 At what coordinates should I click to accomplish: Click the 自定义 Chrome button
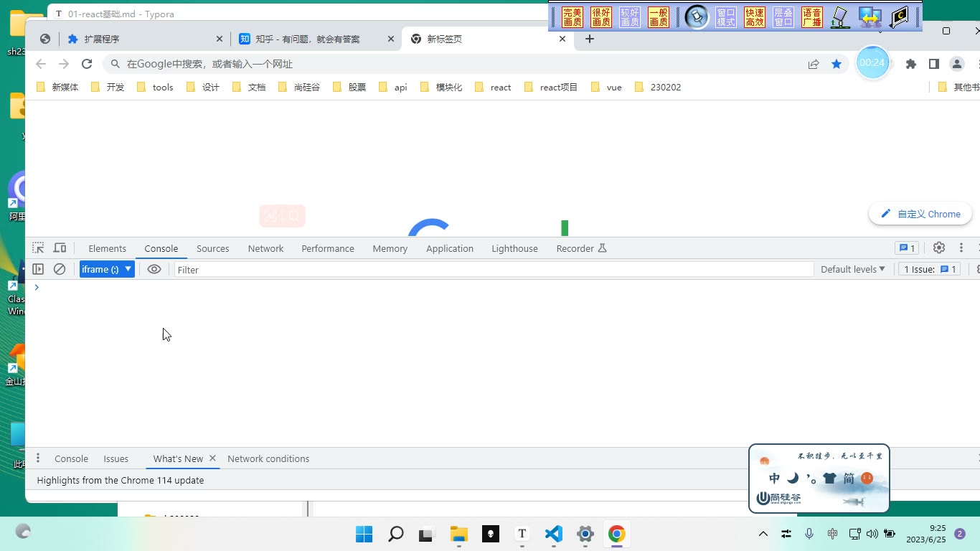[x=920, y=214]
